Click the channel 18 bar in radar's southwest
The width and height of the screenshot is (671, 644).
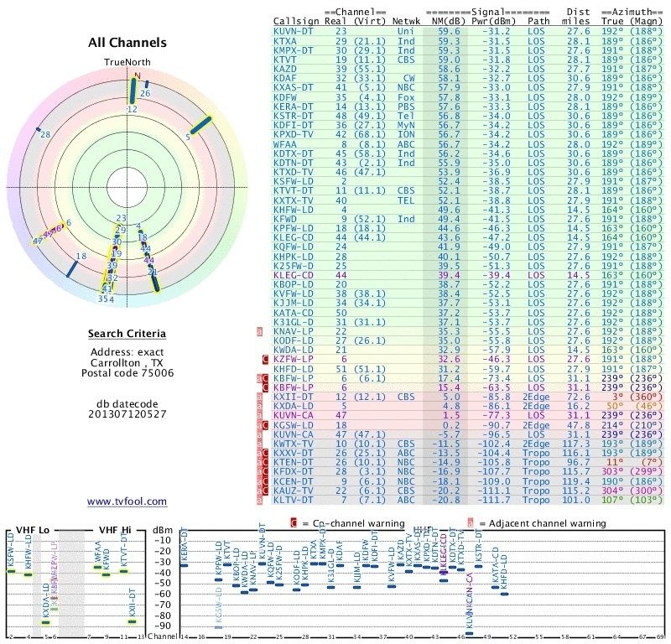(x=72, y=268)
